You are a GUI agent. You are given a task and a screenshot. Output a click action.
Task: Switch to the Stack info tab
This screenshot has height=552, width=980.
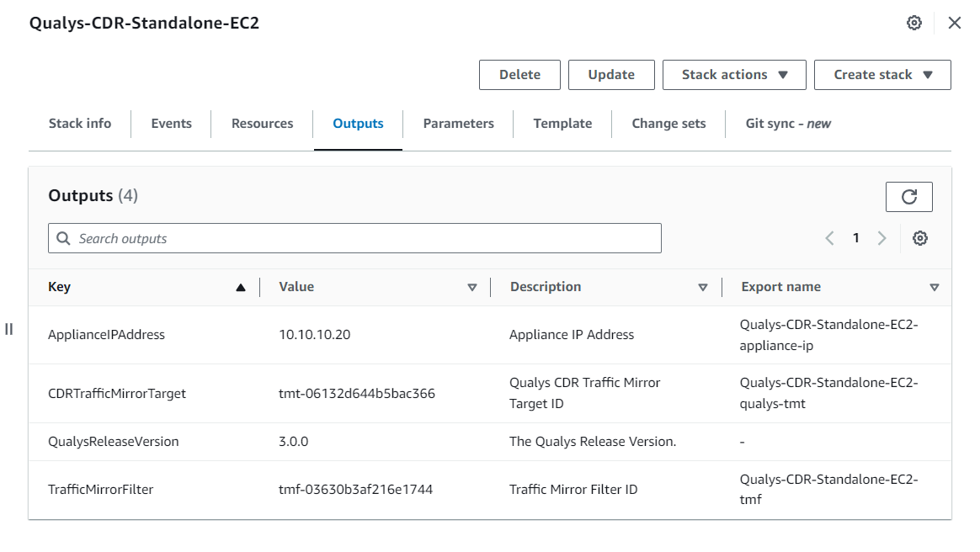click(x=80, y=124)
